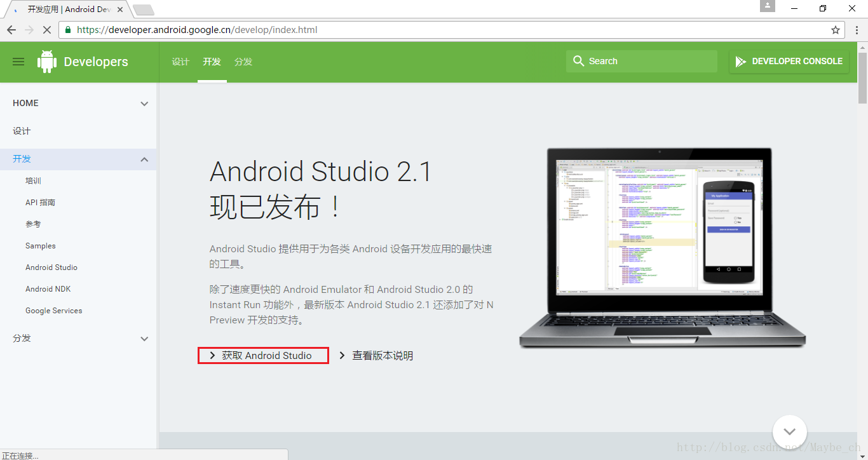
Task: Click the vertical page scrollbar thumb
Action: tap(862, 79)
